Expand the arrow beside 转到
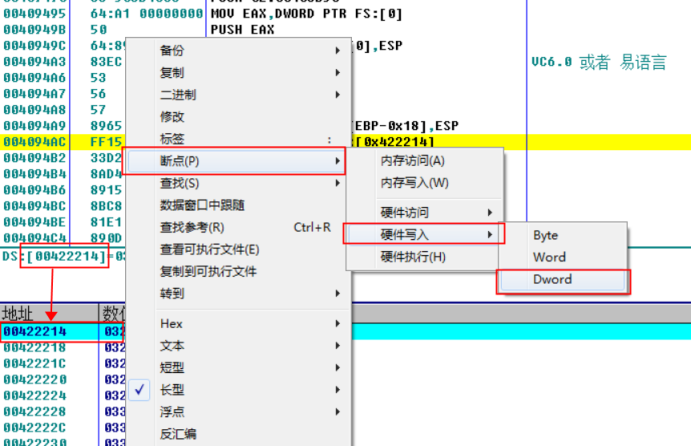 [x=338, y=293]
